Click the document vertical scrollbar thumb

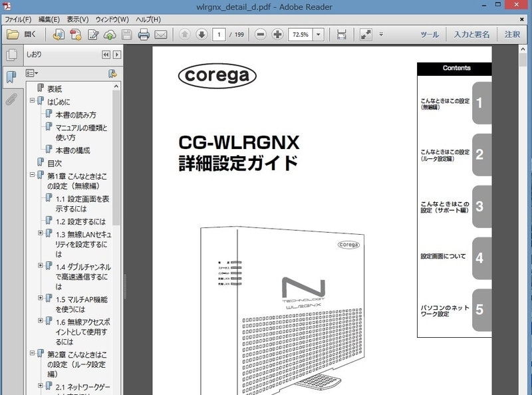point(523,60)
